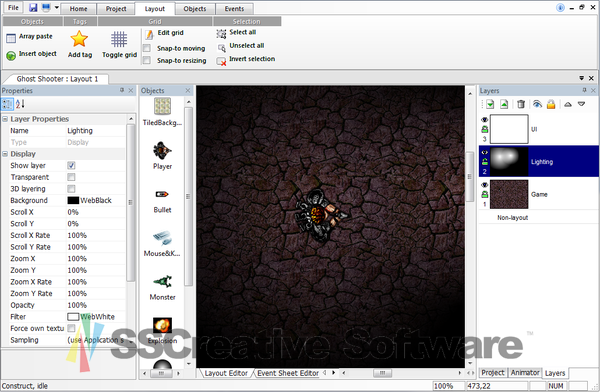Click the Objects panel vertical scrollbar
The width and height of the screenshot is (600, 392).
(x=188, y=196)
